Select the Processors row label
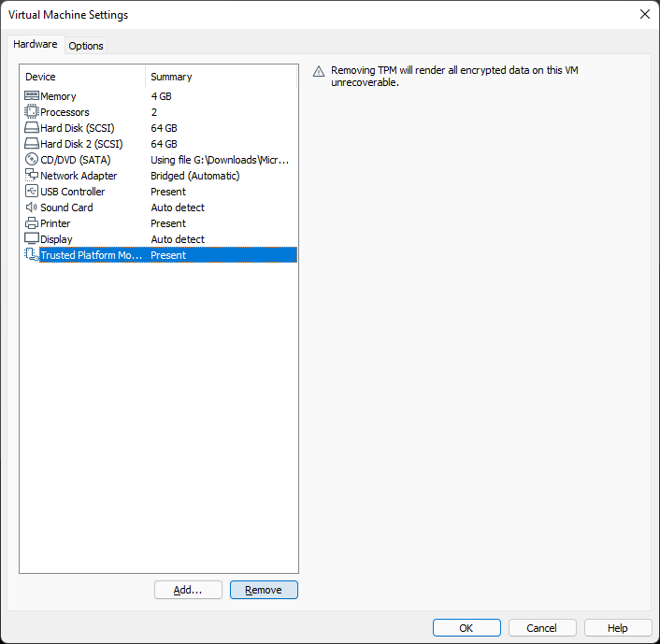This screenshot has width=660, height=644. coord(65,112)
